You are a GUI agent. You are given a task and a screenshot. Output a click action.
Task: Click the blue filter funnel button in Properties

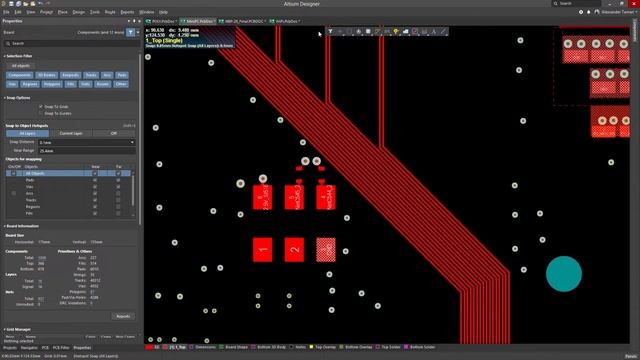coord(131,32)
